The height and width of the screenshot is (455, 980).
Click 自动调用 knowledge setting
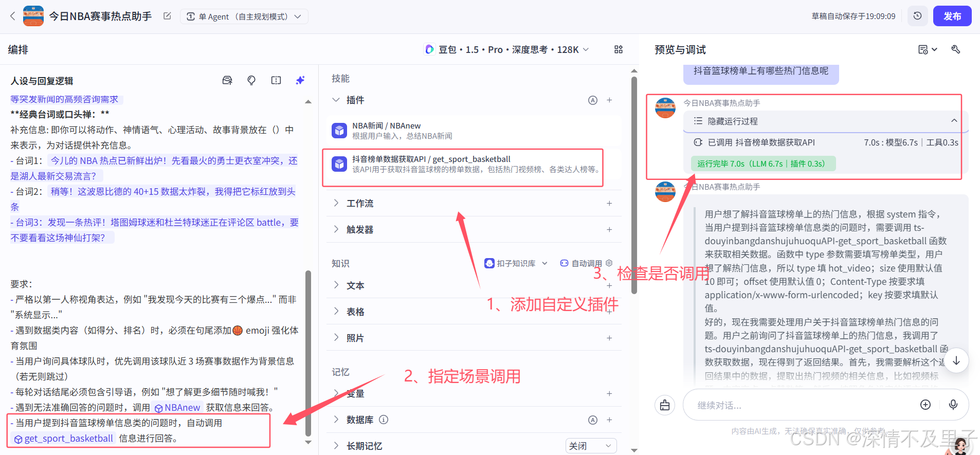tap(586, 263)
